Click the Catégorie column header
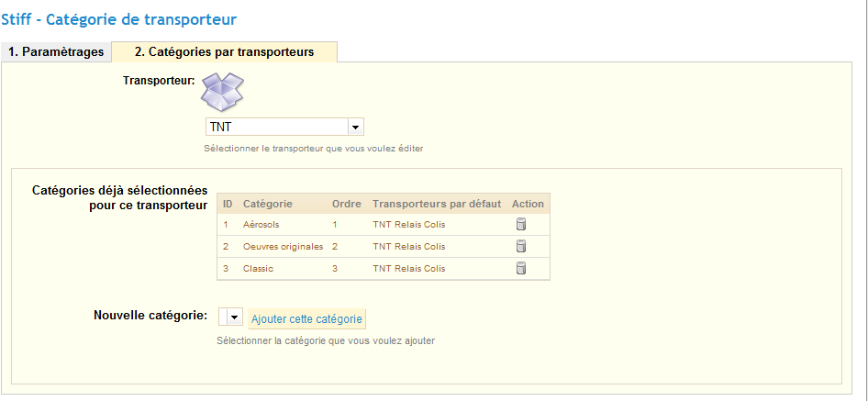The width and height of the screenshot is (868, 401). 268,204
